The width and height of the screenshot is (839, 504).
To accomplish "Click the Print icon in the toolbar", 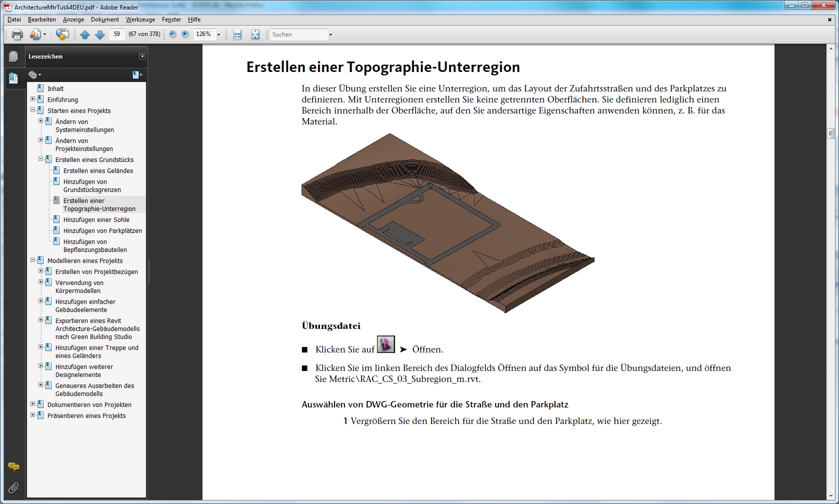I will pyautogui.click(x=17, y=34).
